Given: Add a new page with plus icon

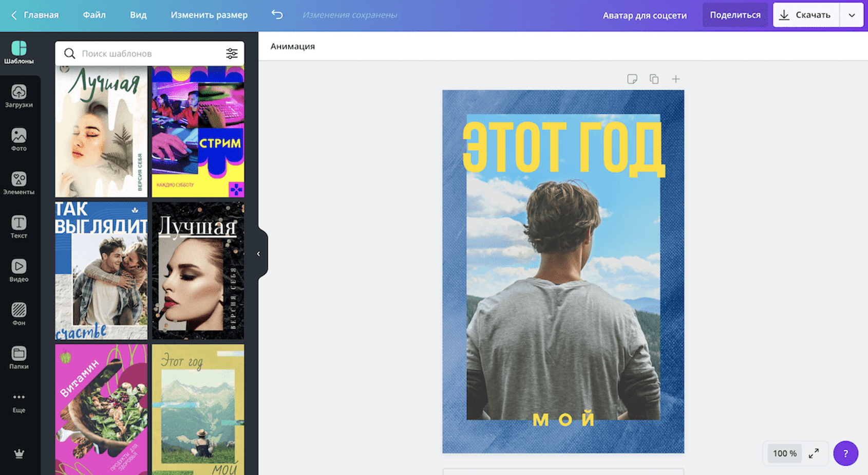Looking at the screenshot, I should click(675, 79).
